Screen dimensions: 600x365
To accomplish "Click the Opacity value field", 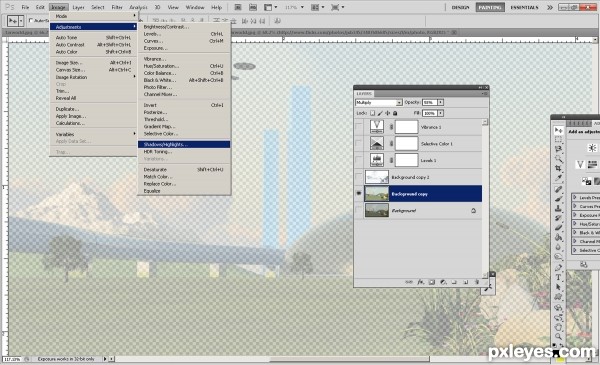I will [429, 103].
